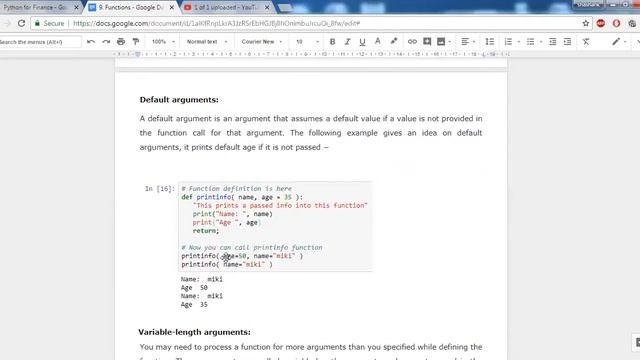Close the Python for Finance tab
This screenshot has height=360, width=640.
pos(76,7)
